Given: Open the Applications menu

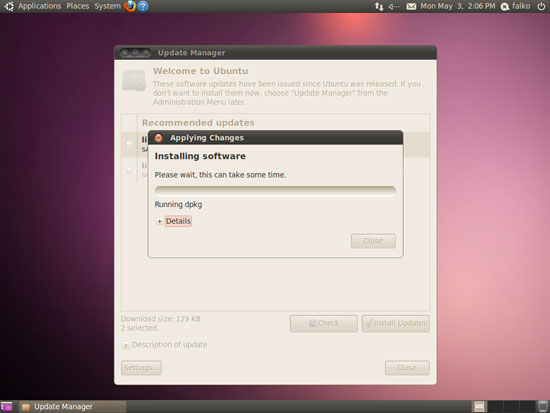Looking at the screenshot, I should pyautogui.click(x=39, y=6).
